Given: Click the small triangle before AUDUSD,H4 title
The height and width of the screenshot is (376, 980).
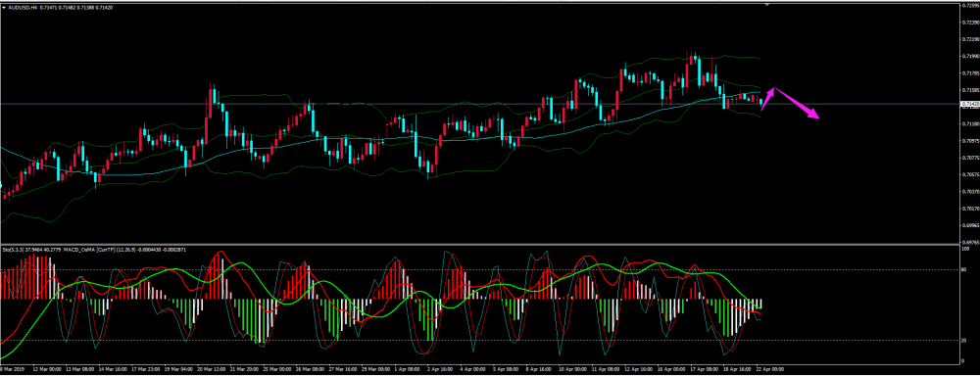Looking at the screenshot, I should [x=4, y=7].
